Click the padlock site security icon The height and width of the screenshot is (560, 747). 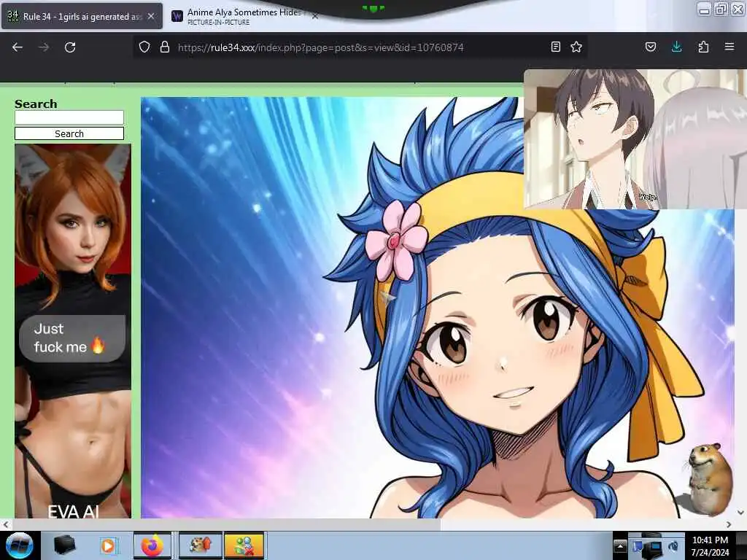[165, 47]
